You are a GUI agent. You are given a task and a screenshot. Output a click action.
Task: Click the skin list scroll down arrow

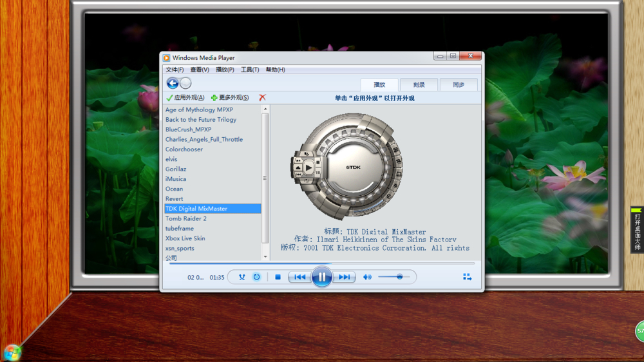(265, 256)
